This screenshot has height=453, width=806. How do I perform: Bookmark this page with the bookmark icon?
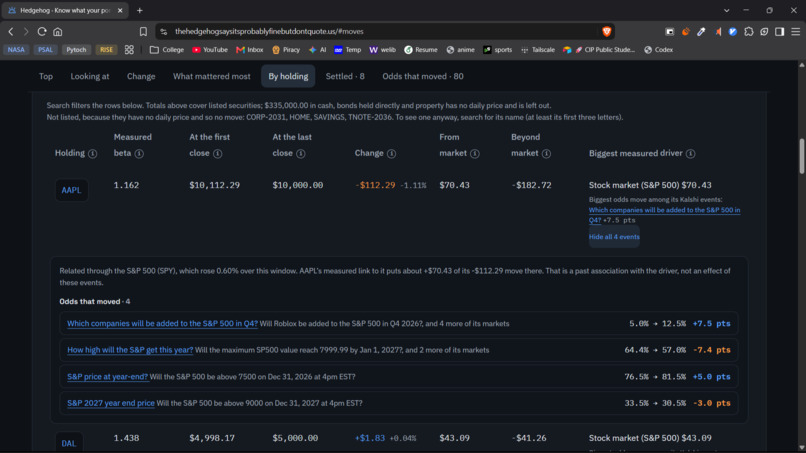click(x=143, y=31)
